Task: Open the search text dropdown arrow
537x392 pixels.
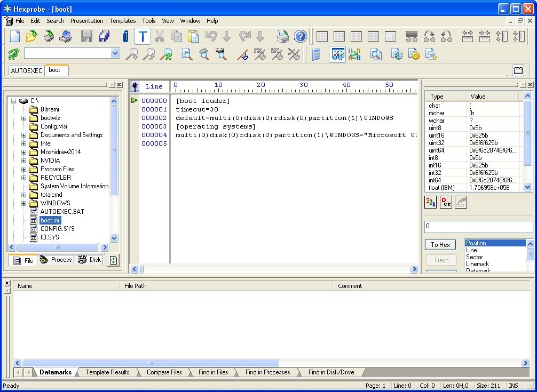Action: [x=115, y=53]
